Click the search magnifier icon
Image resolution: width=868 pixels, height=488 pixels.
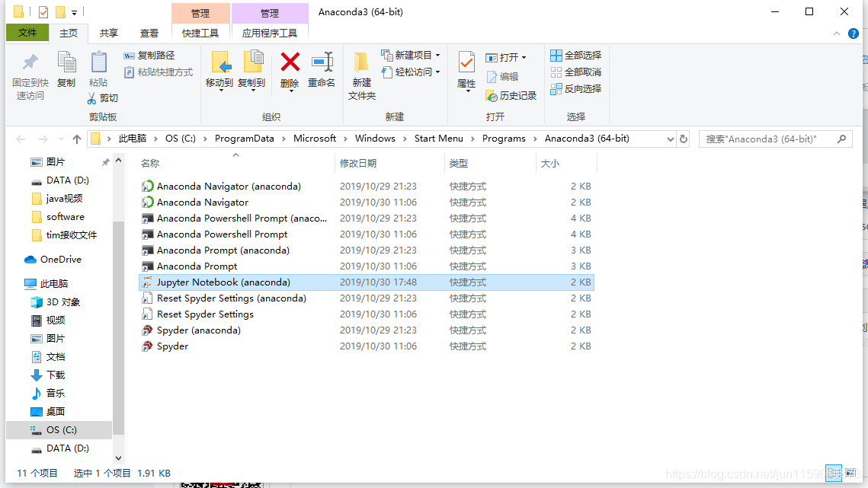841,139
